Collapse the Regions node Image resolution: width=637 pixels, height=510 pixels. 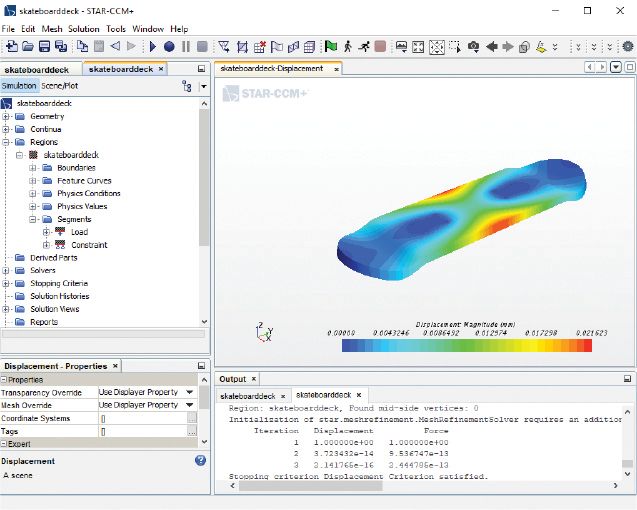tap(6, 142)
